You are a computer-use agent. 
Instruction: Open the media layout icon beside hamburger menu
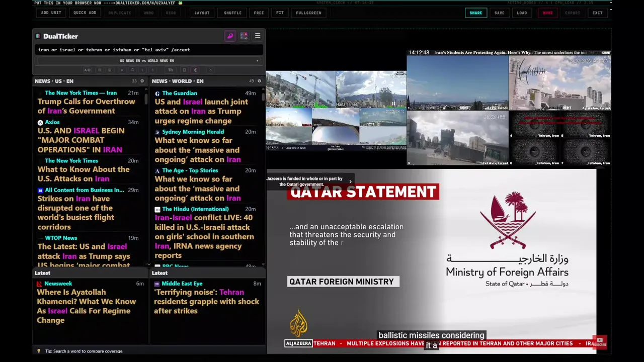click(x=244, y=36)
